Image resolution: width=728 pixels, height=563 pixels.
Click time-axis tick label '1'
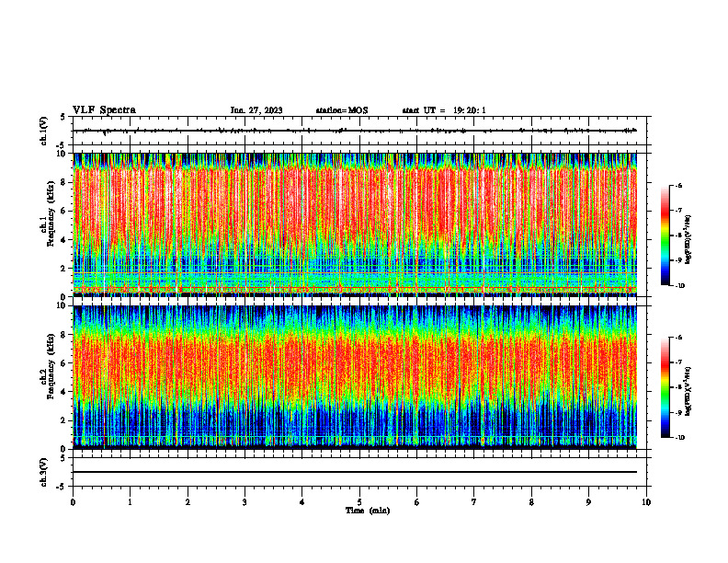(x=130, y=502)
